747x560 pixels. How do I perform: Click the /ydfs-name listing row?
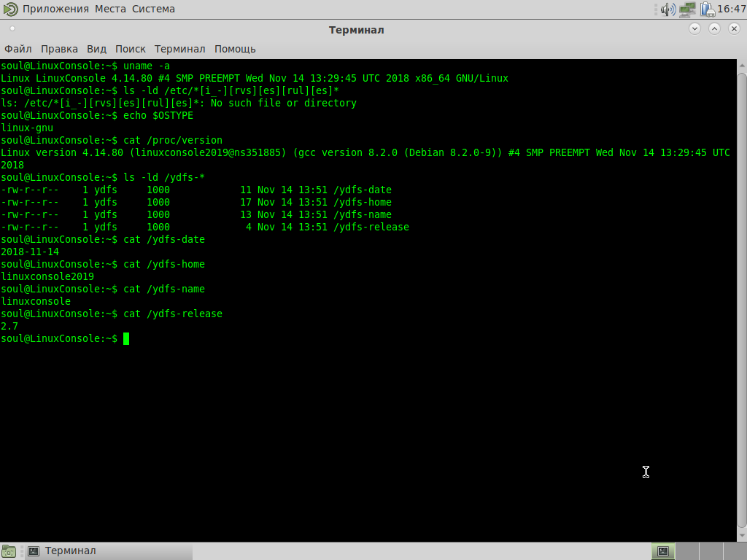(x=196, y=214)
